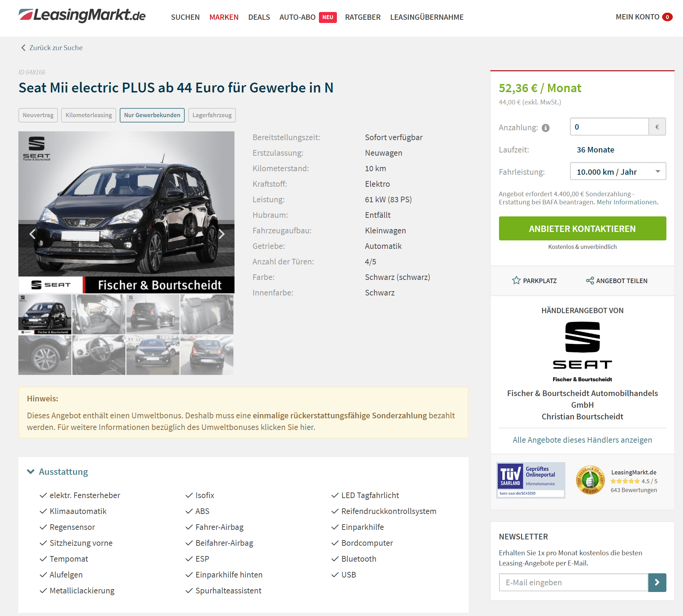This screenshot has width=683, height=616.
Task: Click ANGEBOT TEILEN label
Action: (x=622, y=281)
